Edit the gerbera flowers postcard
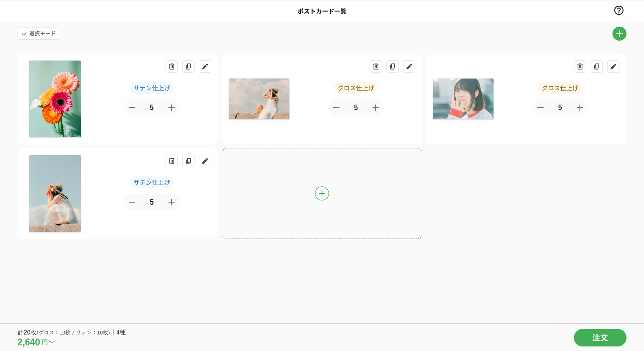 pos(205,66)
